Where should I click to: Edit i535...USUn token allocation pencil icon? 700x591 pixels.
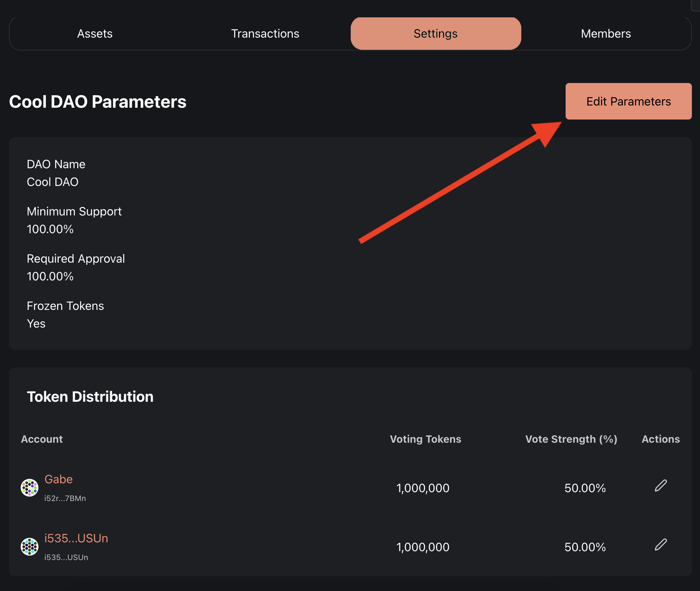click(660, 545)
